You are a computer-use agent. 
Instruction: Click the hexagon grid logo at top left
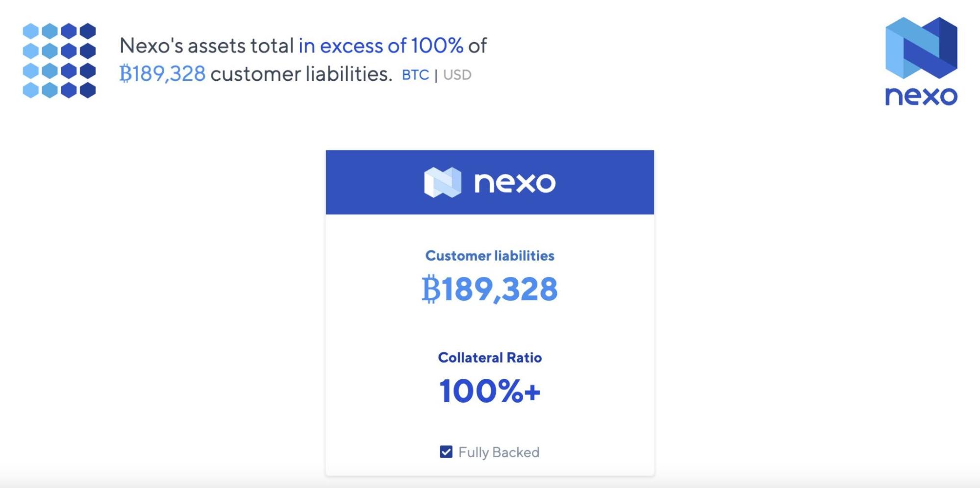click(59, 61)
